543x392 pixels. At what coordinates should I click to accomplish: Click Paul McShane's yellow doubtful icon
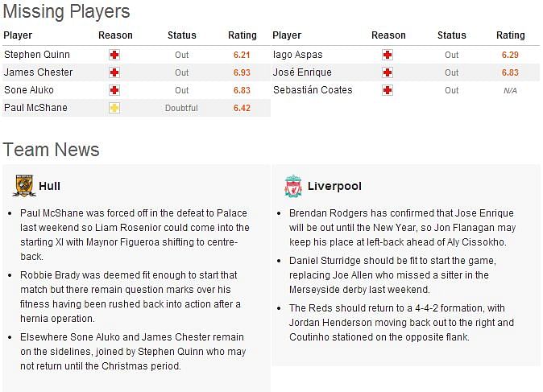click(114, 108)
